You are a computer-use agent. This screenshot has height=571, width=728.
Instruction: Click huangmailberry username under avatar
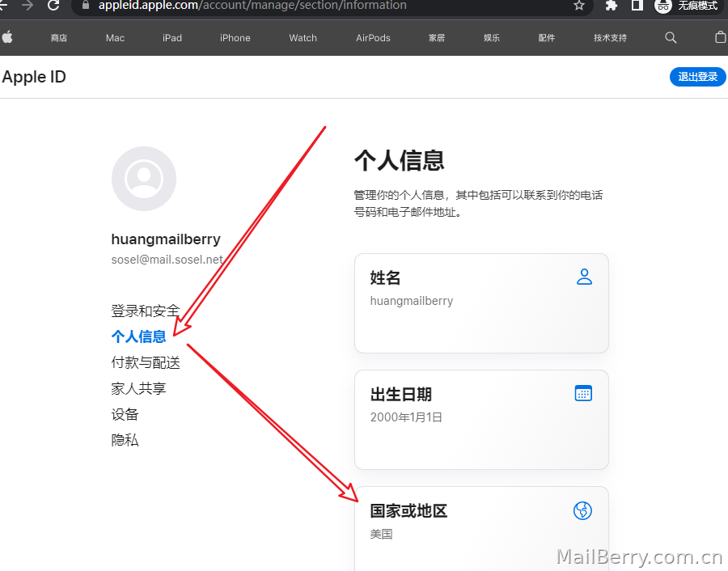click(x=166, y=239)
